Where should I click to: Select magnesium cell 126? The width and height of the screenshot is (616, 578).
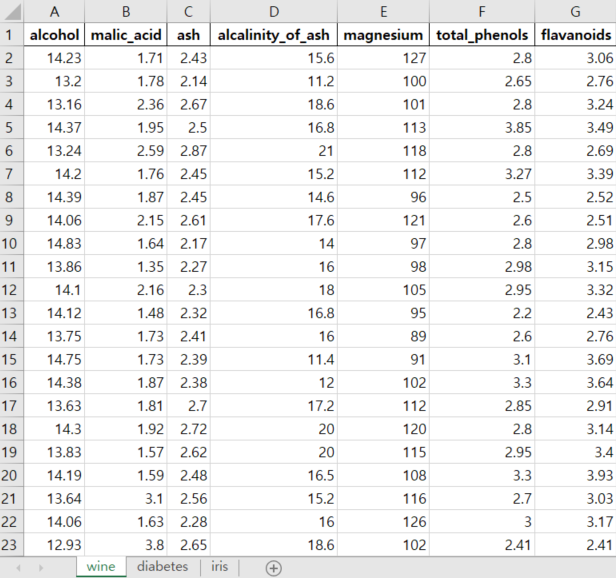coord(383,522)
